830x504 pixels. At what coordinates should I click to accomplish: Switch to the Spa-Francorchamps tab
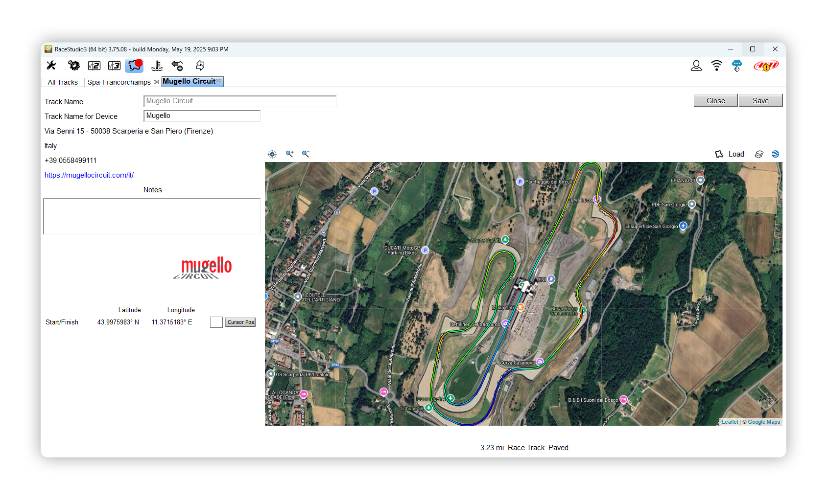tap(119, 82)
